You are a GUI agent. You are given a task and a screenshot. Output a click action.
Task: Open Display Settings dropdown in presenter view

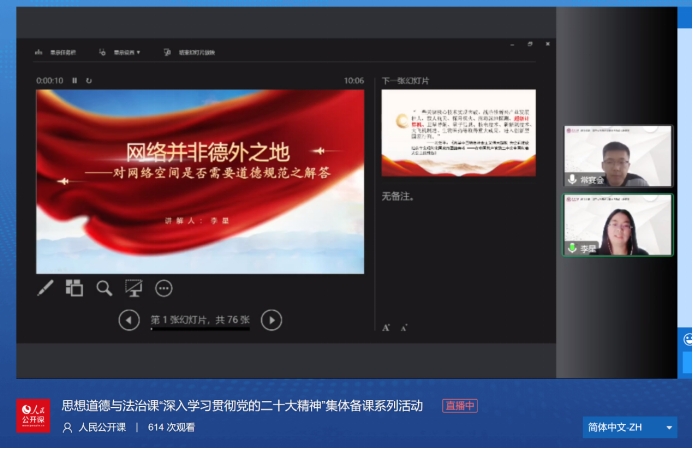click(x=120, y=52)
